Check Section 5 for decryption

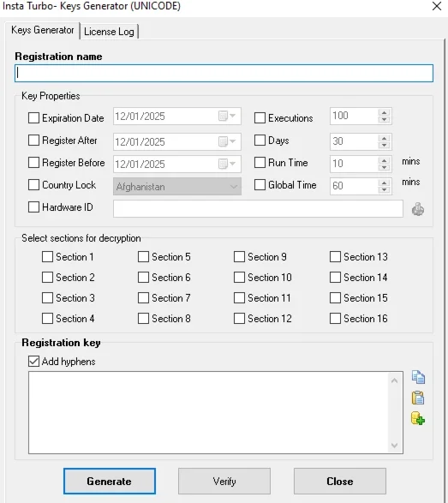pyautogui.click(x=143, y=257)
